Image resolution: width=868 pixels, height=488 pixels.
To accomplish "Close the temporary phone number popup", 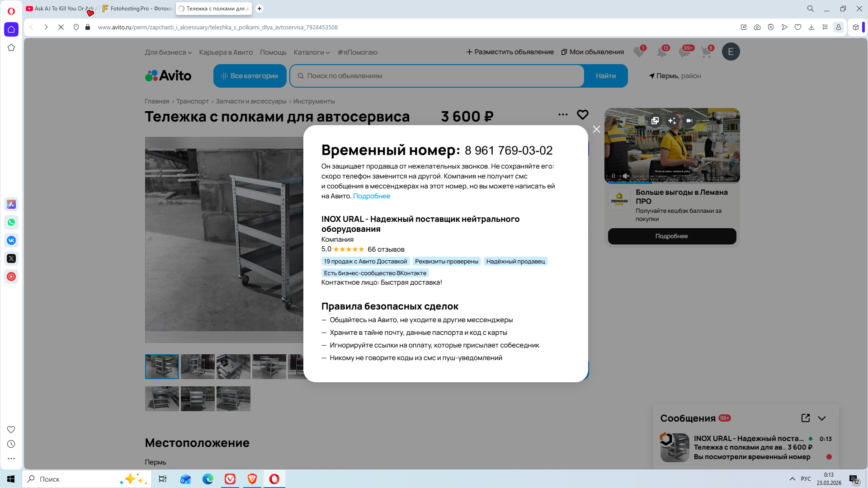I will 596,129.
